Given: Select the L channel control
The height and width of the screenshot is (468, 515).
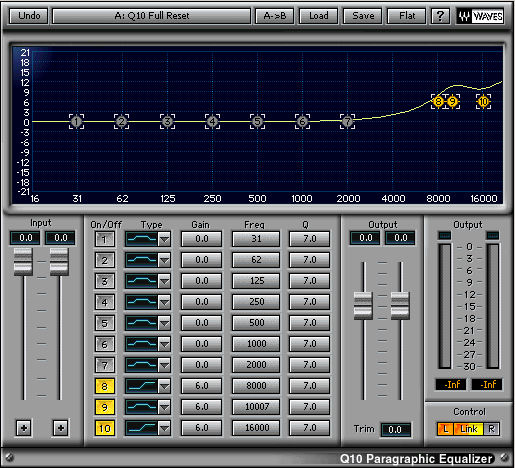Looking at the screenshot, I should [446, 429].
